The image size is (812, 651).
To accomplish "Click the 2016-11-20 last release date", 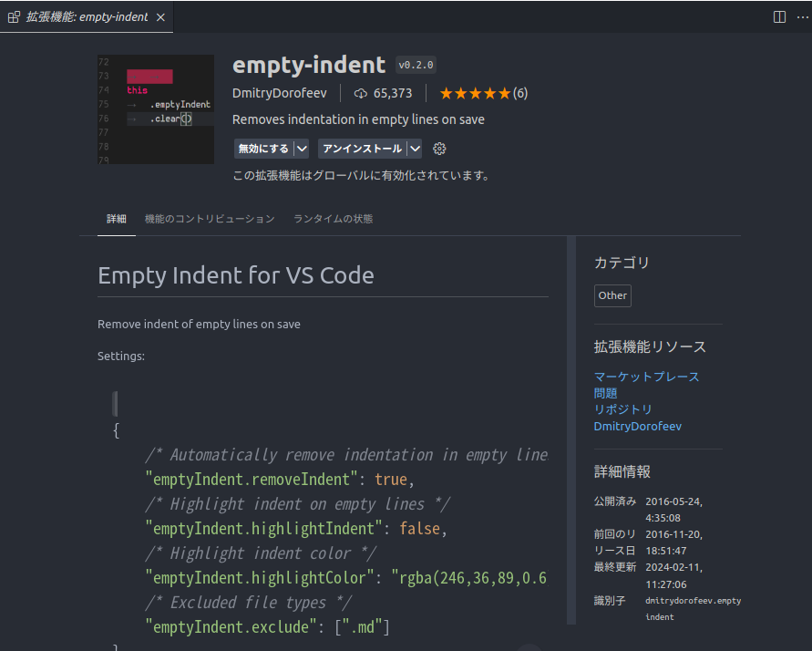I will (x=673, y=542).
